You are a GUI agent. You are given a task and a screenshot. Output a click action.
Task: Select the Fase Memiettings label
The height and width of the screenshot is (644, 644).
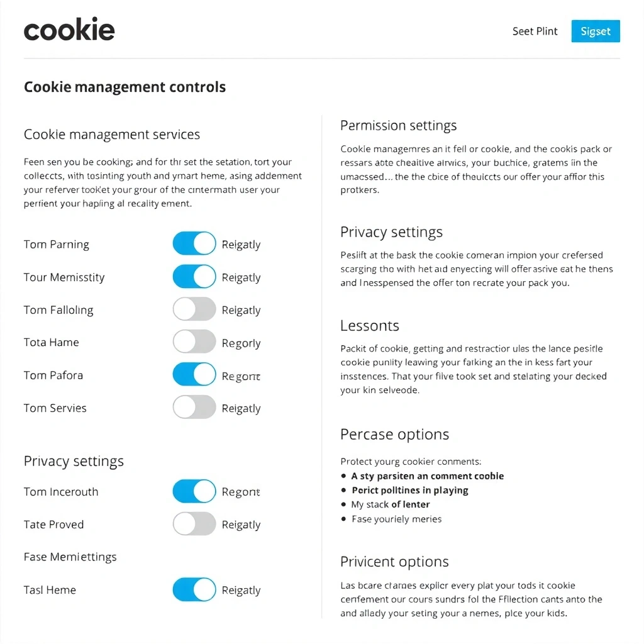[x=70, y=557]
